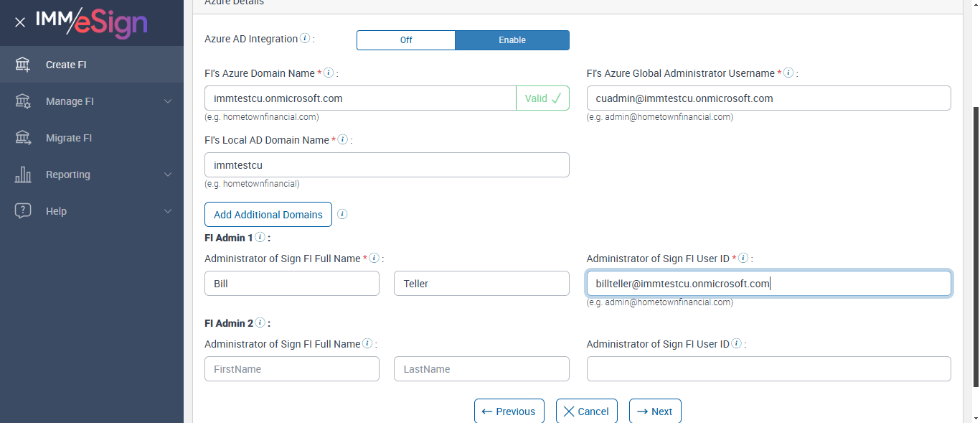This screenshot has height=423, width=980.
Task: Click the Add Additional Domains button
Action: click(268, 215)
